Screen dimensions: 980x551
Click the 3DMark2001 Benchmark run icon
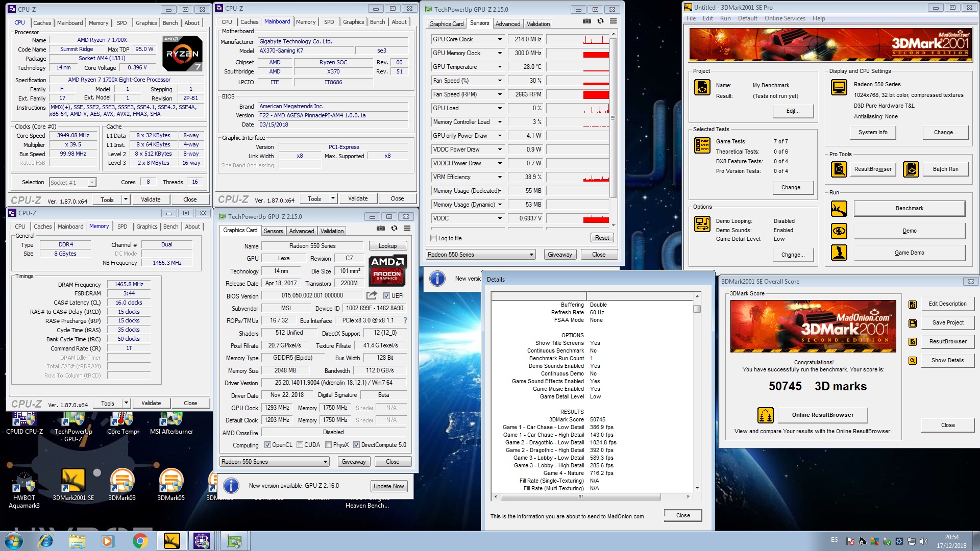(x=839, y=208)
